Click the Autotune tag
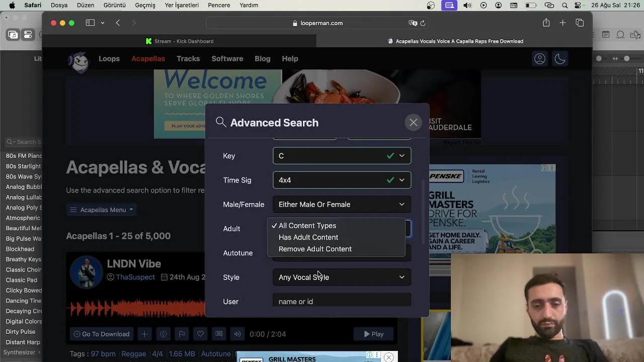The width and height of the screenshot is (644, 362). click(x=216, y=354)
